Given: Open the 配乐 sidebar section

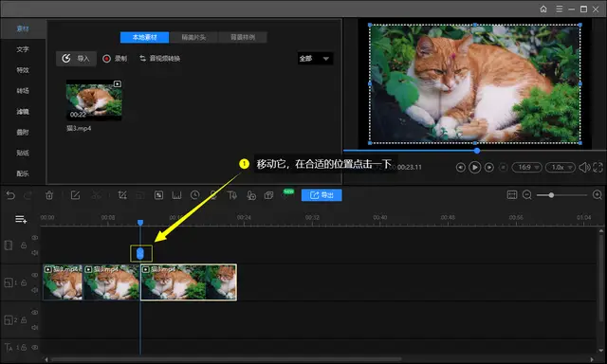Looking at the screenshot, I should [x=23, y=173].
